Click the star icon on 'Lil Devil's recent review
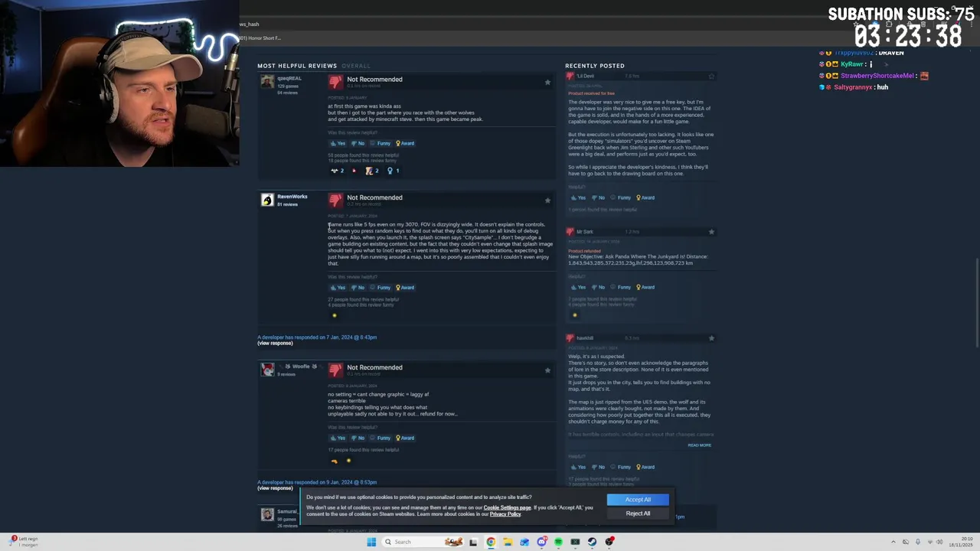The height and width of the screenshot is (551, 980). [711, 77]
